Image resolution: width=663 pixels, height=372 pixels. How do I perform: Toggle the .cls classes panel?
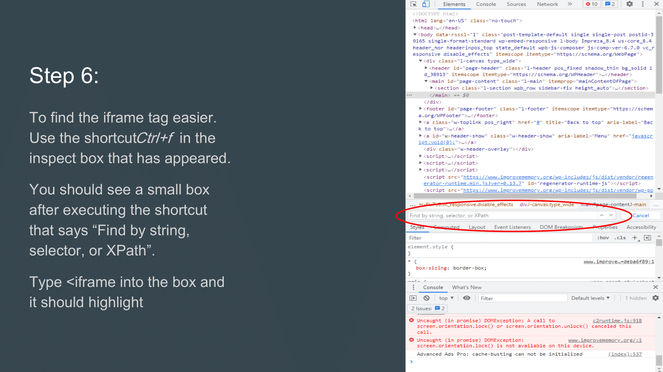[x=620, y=238]
